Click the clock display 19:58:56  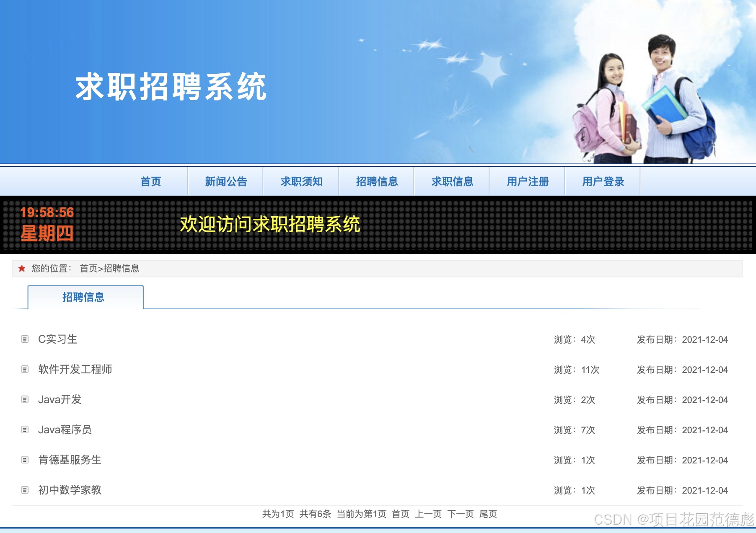coord(47,212)
